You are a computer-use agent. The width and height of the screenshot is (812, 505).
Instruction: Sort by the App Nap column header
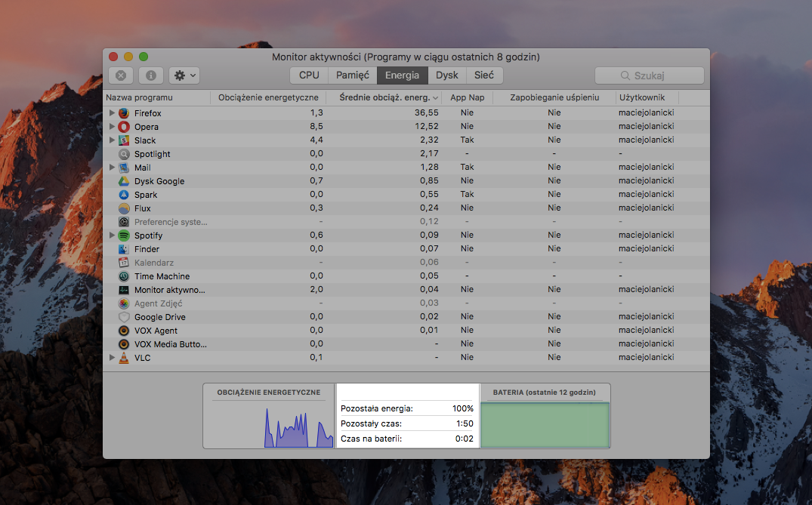tap(468, 97)
